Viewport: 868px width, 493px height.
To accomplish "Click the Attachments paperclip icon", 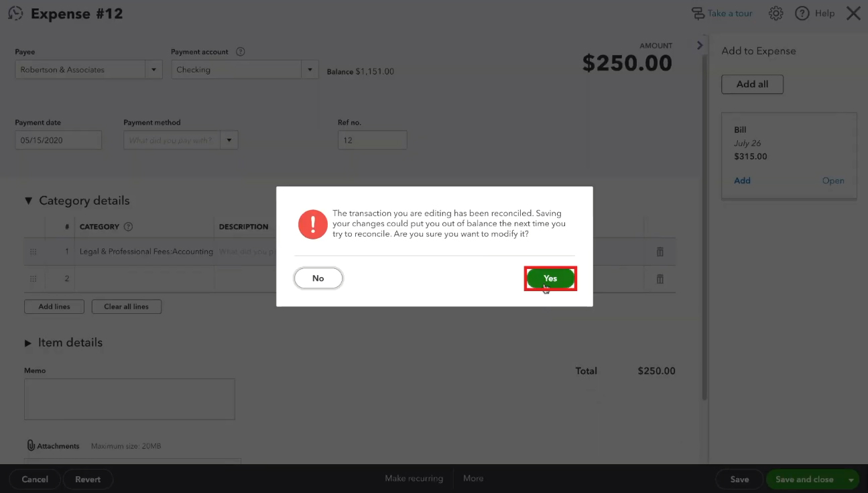I will click(30, 445).
